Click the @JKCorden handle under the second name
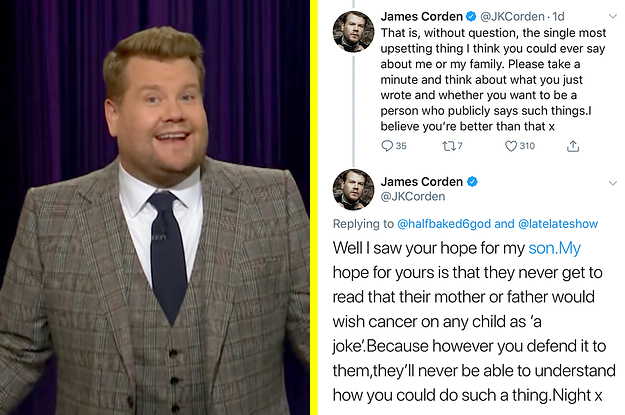 (x=413, y=197)
